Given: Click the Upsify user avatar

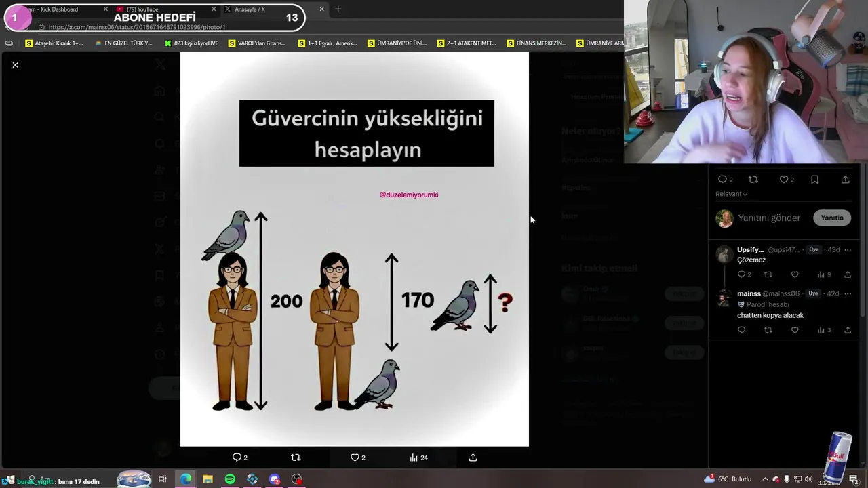Looking at the screenshot, I should pos(724,254).
